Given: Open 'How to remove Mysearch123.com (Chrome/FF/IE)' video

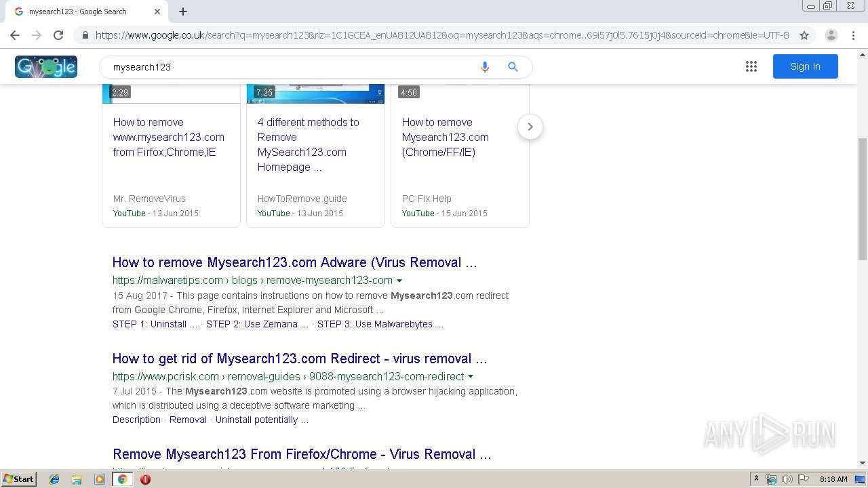Looking at the screenshot, I should coord(445,137).
